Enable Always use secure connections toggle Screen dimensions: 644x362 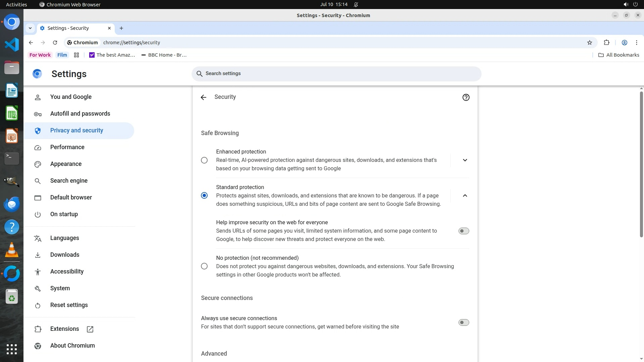coord(464,322)
